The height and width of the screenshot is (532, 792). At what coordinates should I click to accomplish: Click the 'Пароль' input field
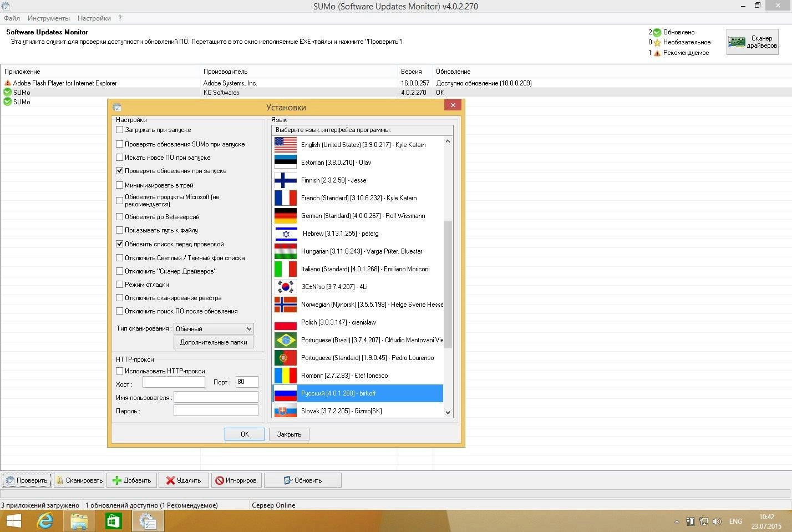pos(216,411)
